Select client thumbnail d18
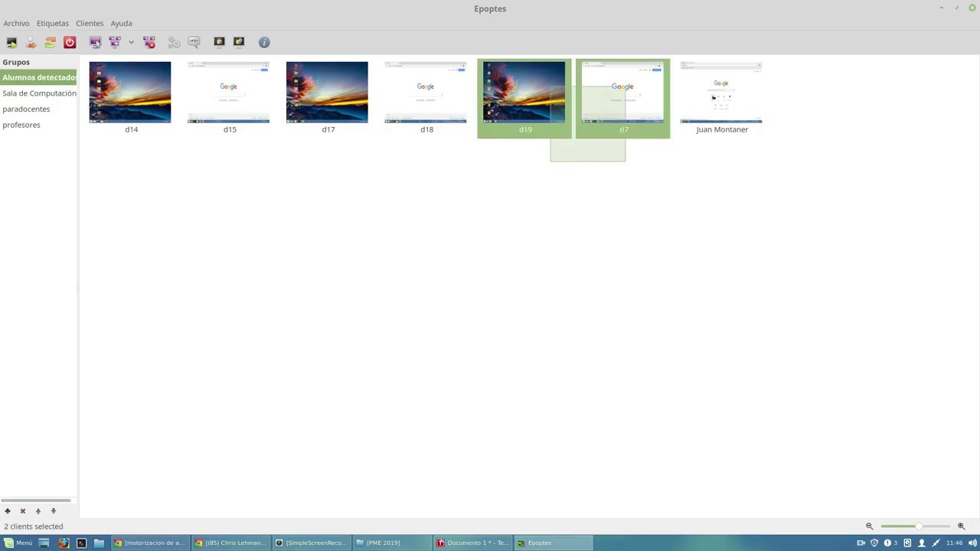The width and height of the screenshot is (980, 551). pos(426,93)
